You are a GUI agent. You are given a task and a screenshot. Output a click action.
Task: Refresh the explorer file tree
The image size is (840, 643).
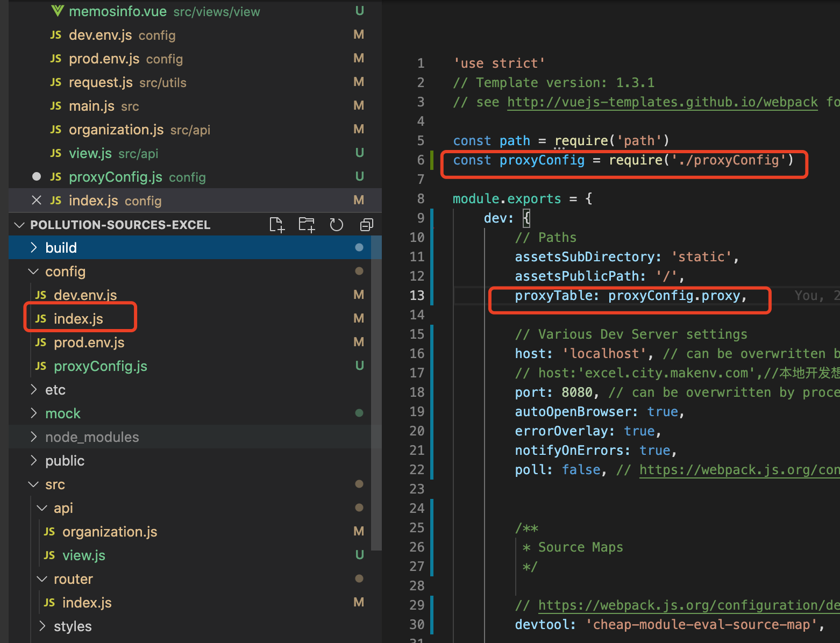[x=337, y=225]
